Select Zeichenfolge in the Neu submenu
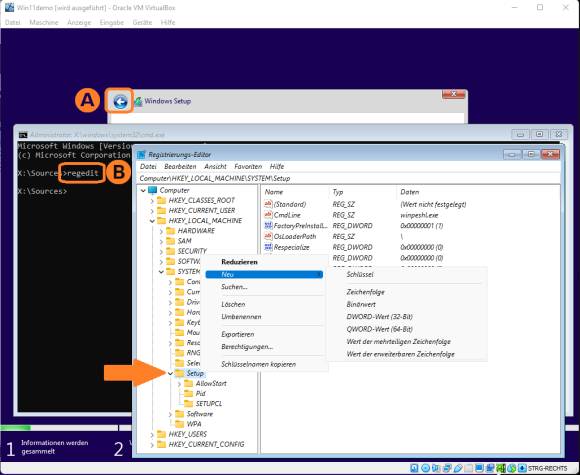This screenshot has height=475, width=580. click(365, 292)
